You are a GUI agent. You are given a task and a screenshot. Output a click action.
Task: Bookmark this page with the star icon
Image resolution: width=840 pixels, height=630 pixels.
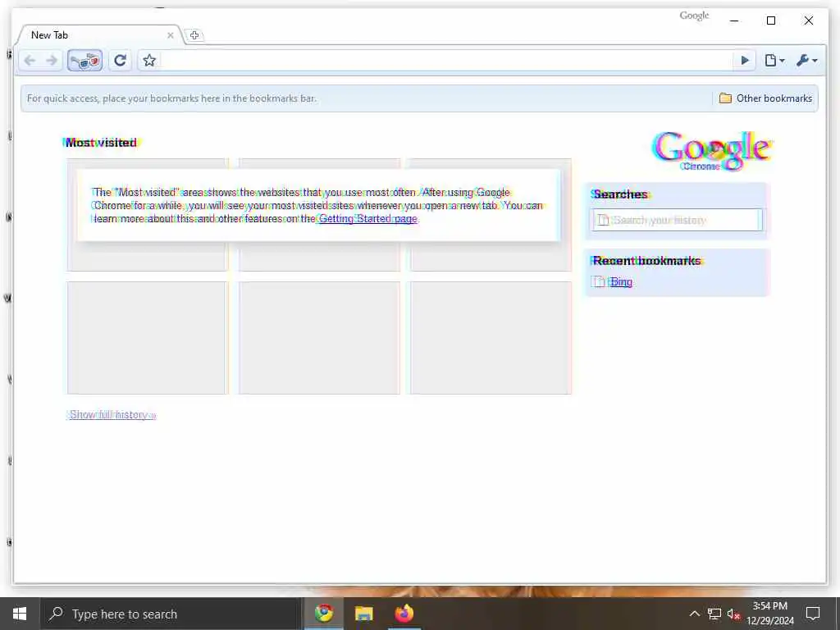coord(149,61)
